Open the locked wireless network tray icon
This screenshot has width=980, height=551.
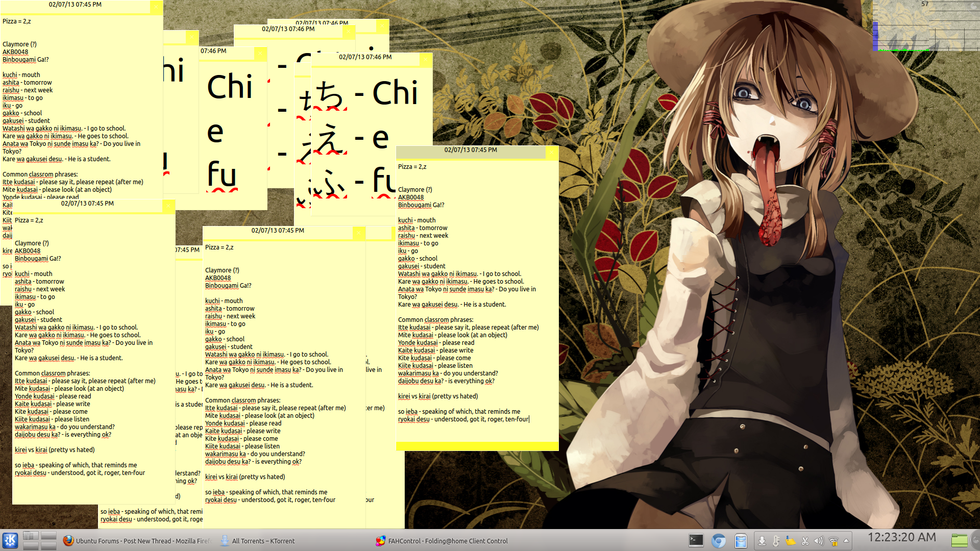(x=834, y=541)
